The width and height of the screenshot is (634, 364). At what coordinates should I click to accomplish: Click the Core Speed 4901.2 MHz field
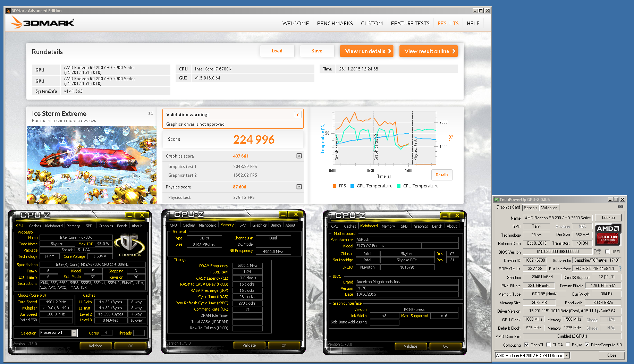56,302
